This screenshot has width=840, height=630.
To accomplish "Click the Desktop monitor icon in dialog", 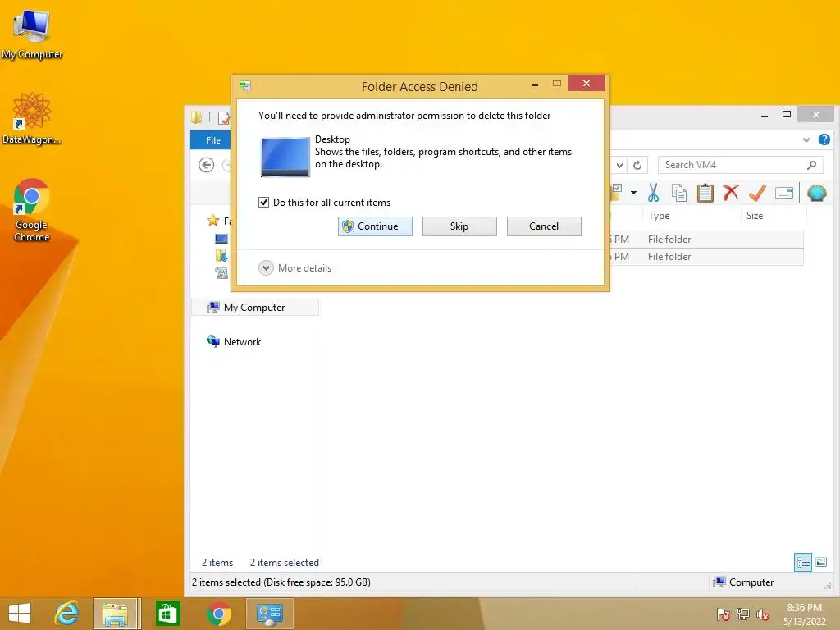I will pos(285,157).
